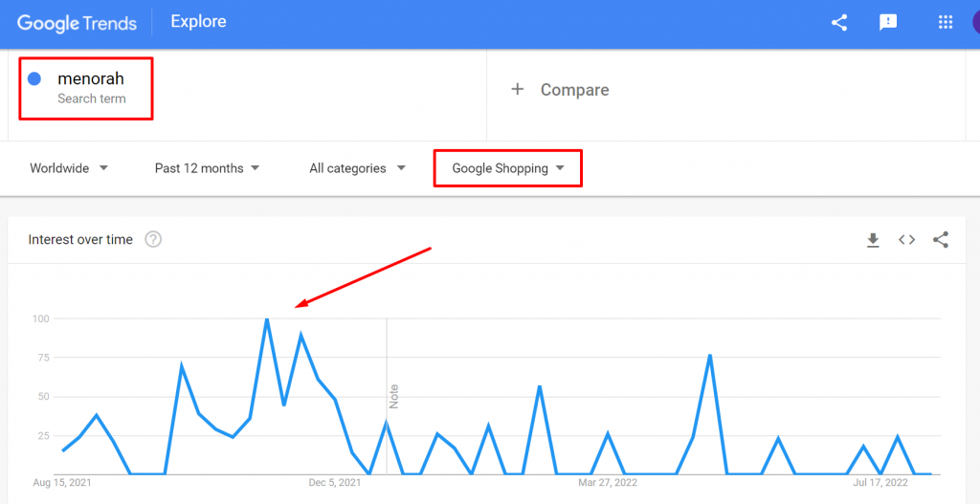Download the Interest over time data
Screen dimensions: 980x504
click(x=873, y=240)
